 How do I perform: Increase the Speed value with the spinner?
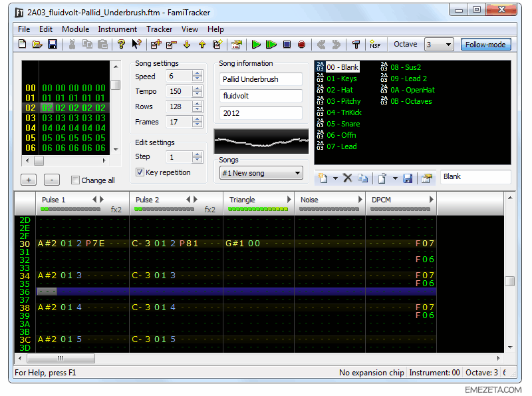(x=197, y=73)
